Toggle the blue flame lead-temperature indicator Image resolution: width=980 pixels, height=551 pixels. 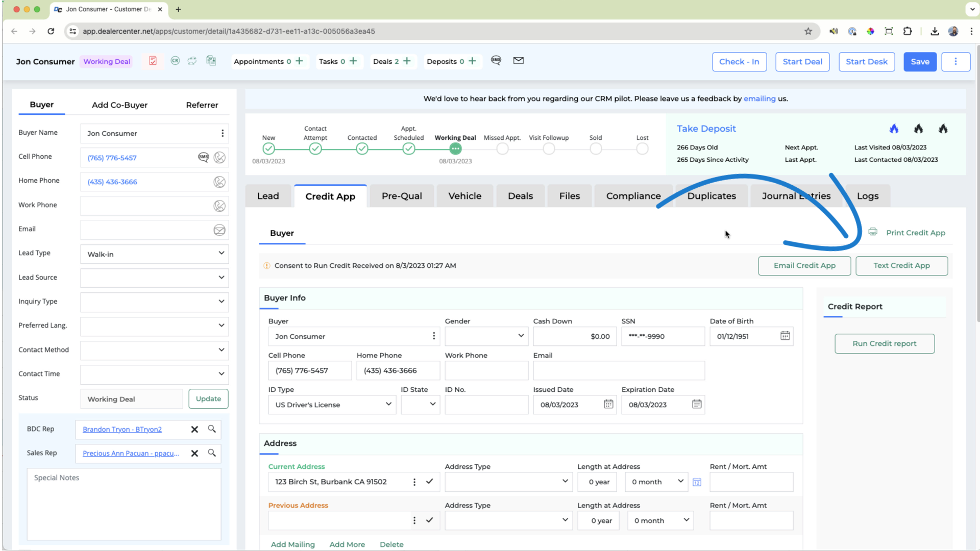(894, 129)
